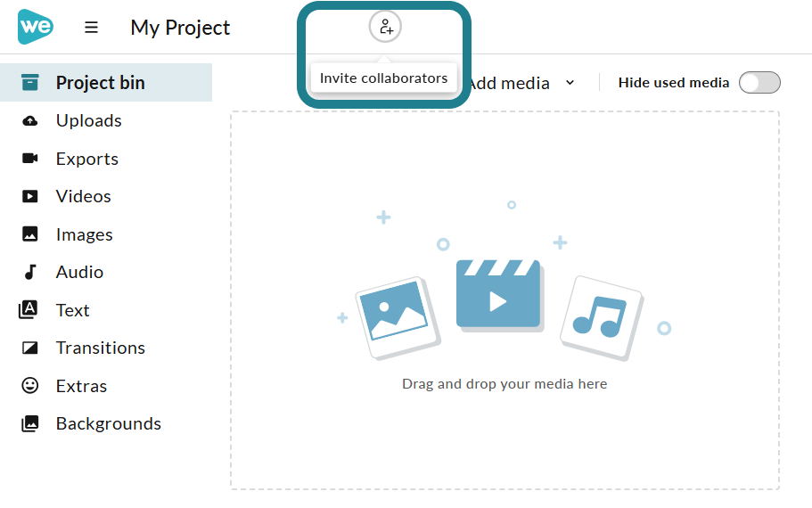The width and height of the screenshot is (812, 508).
Task: Go to the Exports section label
Action: click(x=87, y=159)
